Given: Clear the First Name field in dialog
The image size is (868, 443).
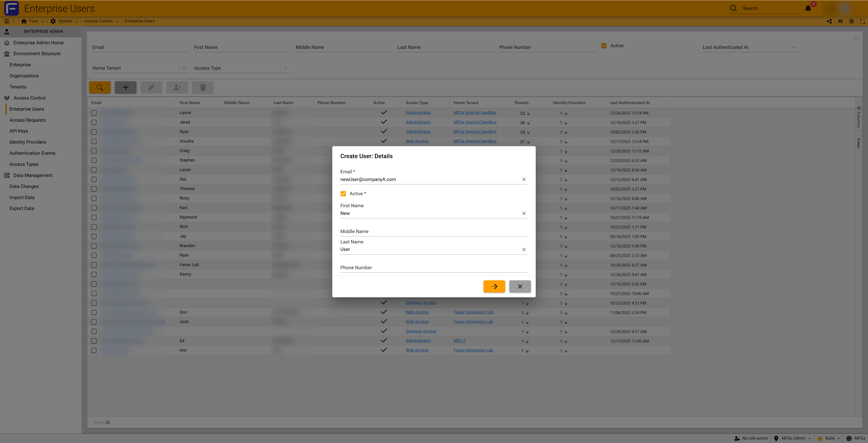Looking at the screenshot, I should [524, 213].
